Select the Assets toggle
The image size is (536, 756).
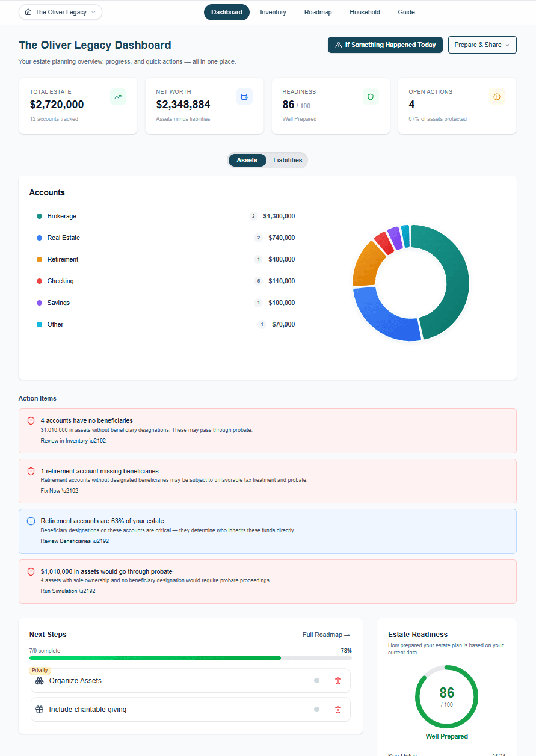(x=247, y=160)
